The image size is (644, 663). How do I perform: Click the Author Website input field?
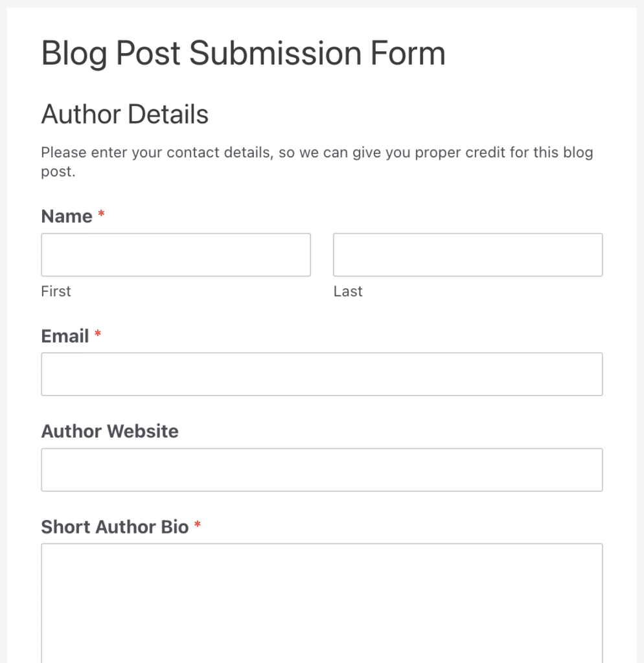(322, 469)
